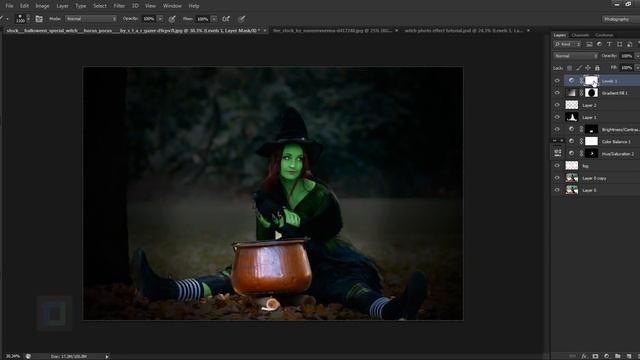640x360 pixels.
Task: Toggle pressure for opacity icon
Action: (172, 19)
